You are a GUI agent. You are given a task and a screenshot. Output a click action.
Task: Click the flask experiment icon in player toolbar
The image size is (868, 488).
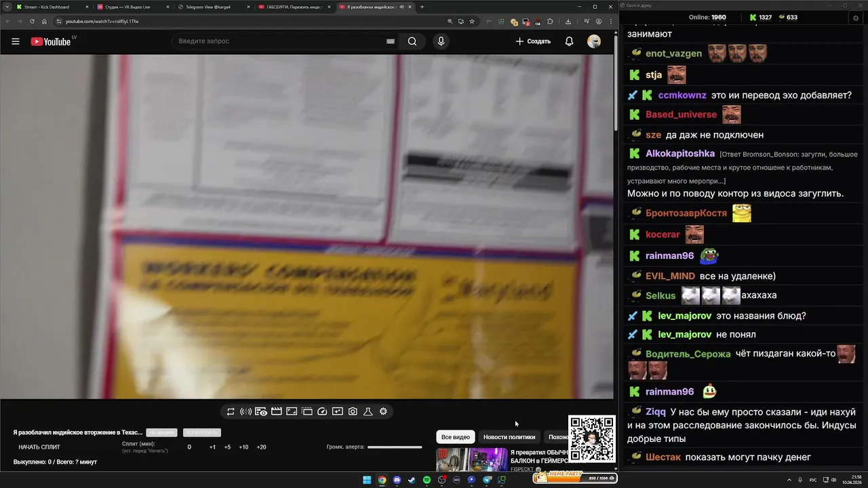click(368, 411)
